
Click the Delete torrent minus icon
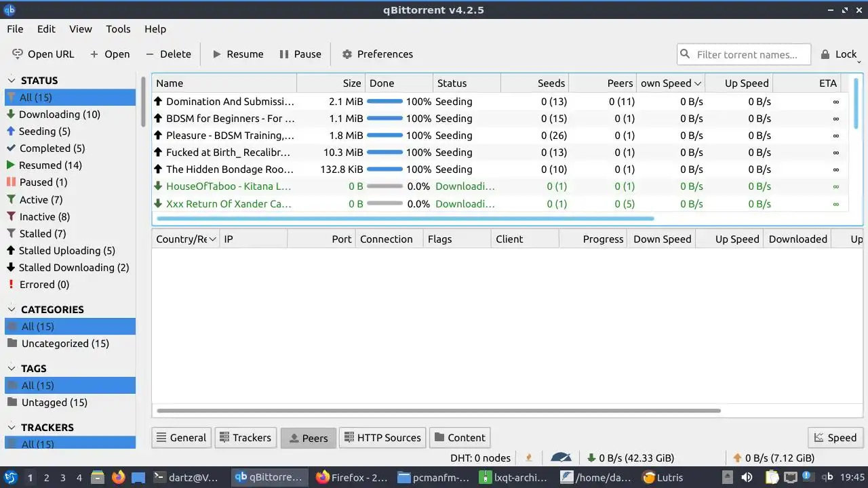click(150, 54)
